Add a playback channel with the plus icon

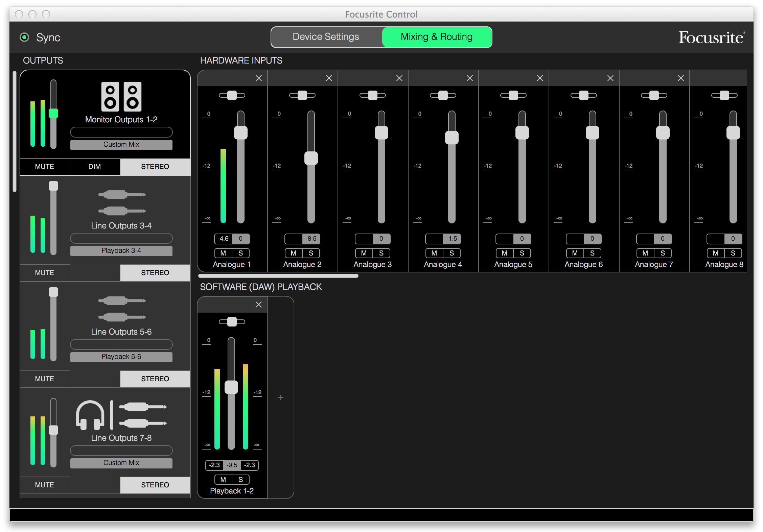click(280, 397)
